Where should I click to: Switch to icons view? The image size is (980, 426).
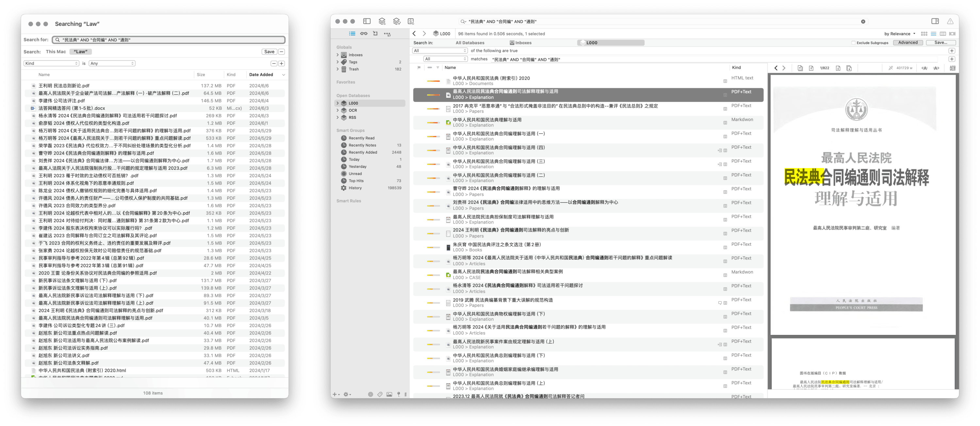pyautogui.click(x=924, y=34)
